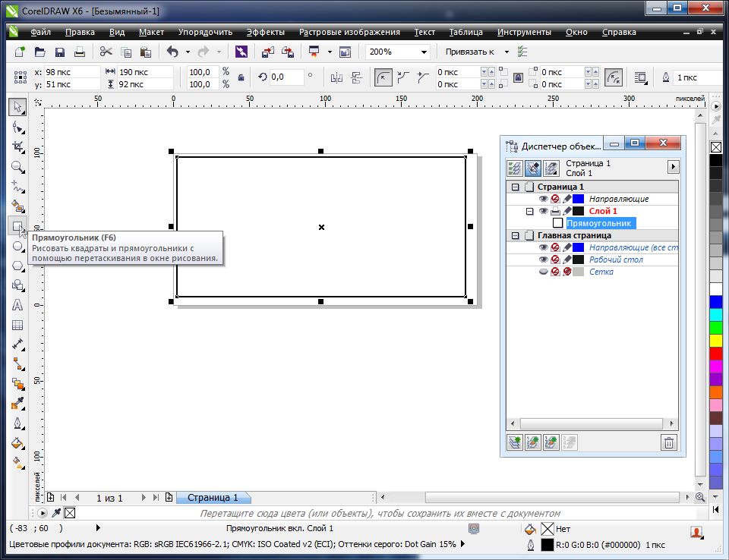Toggle lock ratio padlock icon

[x=241, y=77]
